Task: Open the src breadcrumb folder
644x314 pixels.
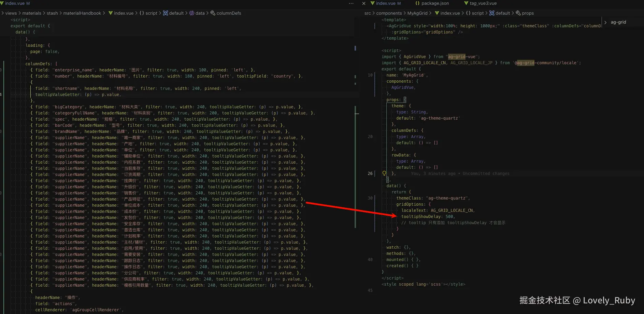Action: tap(368, 13)
